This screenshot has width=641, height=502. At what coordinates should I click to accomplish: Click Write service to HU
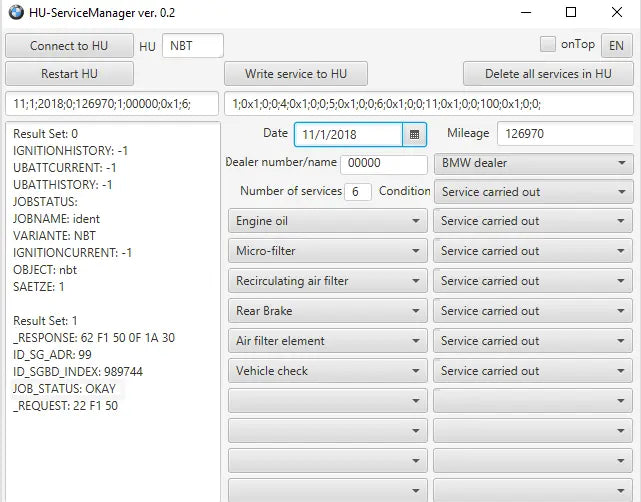(x=294, y=74)
